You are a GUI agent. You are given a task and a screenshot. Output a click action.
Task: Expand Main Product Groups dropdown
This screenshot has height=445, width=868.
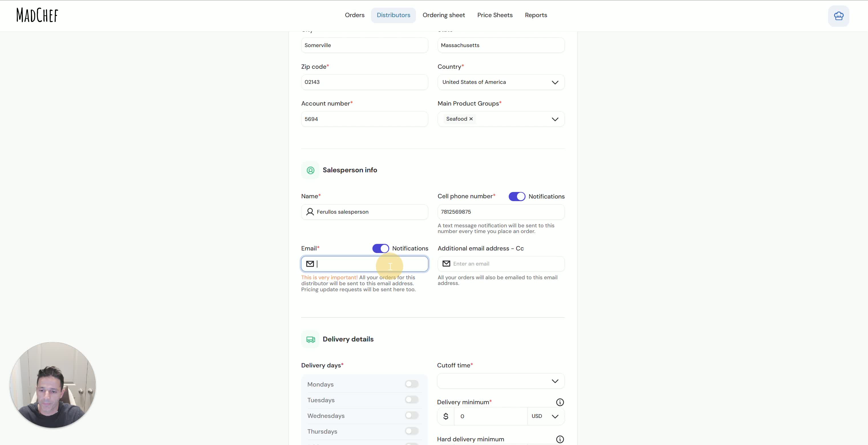click(x=555, y=119)
